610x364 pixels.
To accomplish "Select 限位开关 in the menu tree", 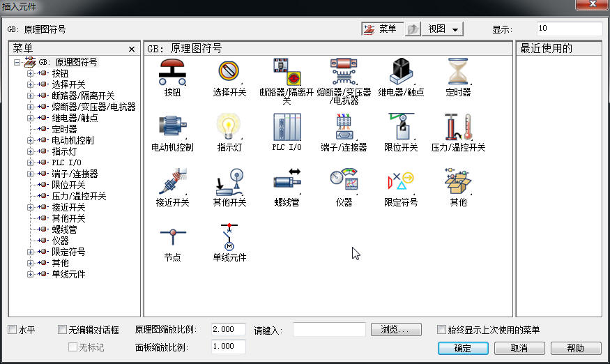I will click(x=68, y=185).
